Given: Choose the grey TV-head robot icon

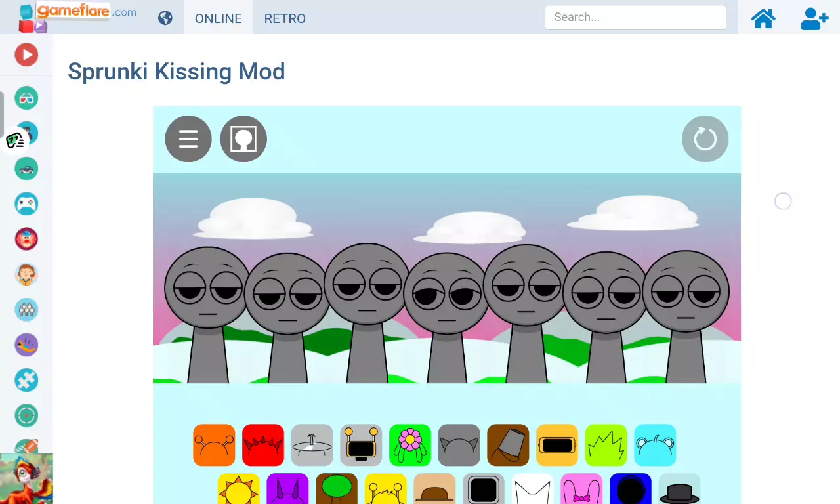Looking at the screenshot, I should (x=361, y=445).
